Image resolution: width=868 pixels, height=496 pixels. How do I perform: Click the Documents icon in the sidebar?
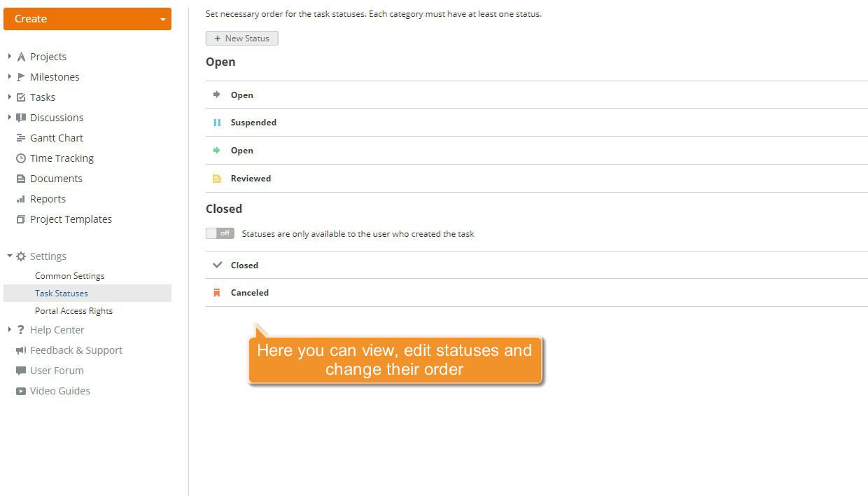click(x=20, y=178)
